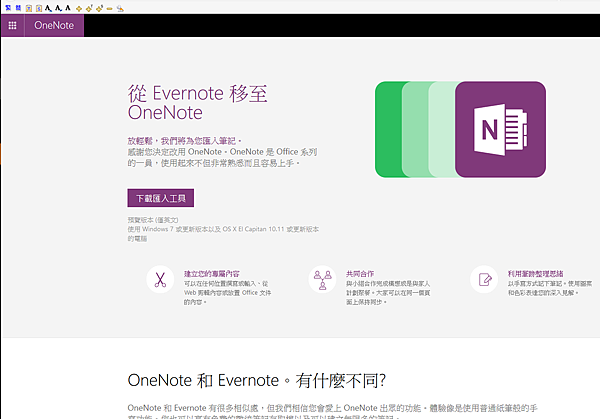Image resolution: width=600 pixels, height=419 pixels.
Task: Click the 下載匯入工具 download button
Action: (161, 198)
